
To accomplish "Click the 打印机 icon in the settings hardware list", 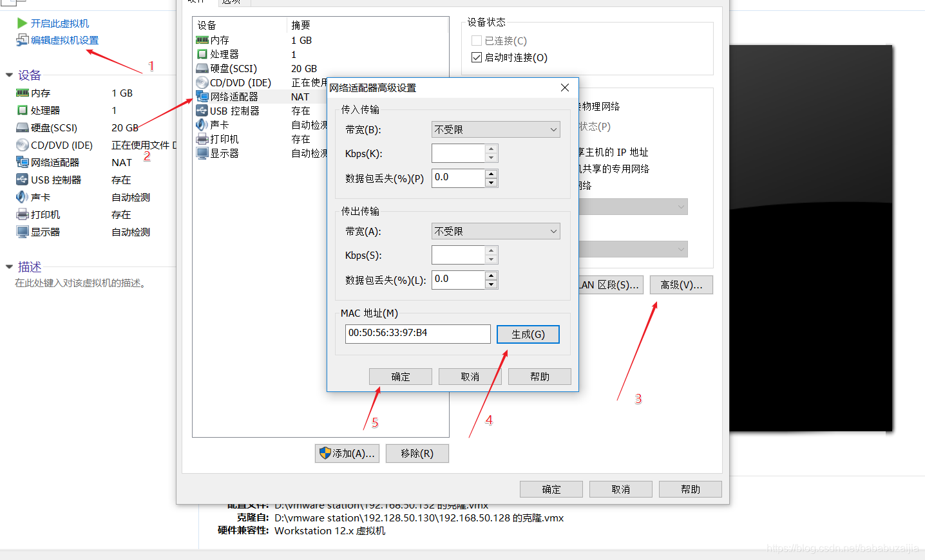I will (x=202, y=139).
